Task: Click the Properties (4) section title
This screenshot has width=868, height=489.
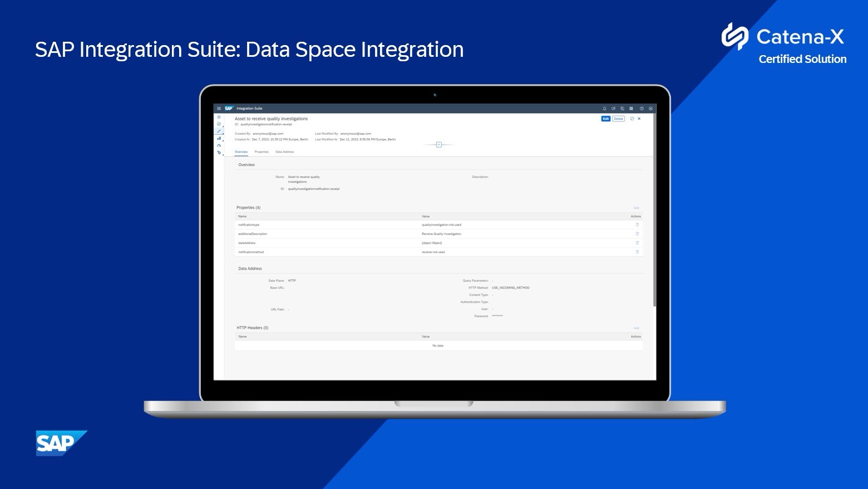Action: 248,208
